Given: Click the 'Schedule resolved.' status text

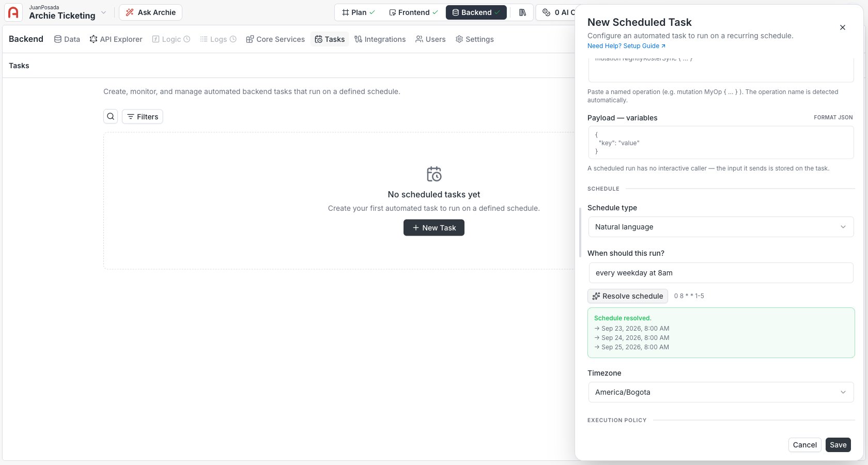Looking at the screenshot, I should [x=623, y=318].
